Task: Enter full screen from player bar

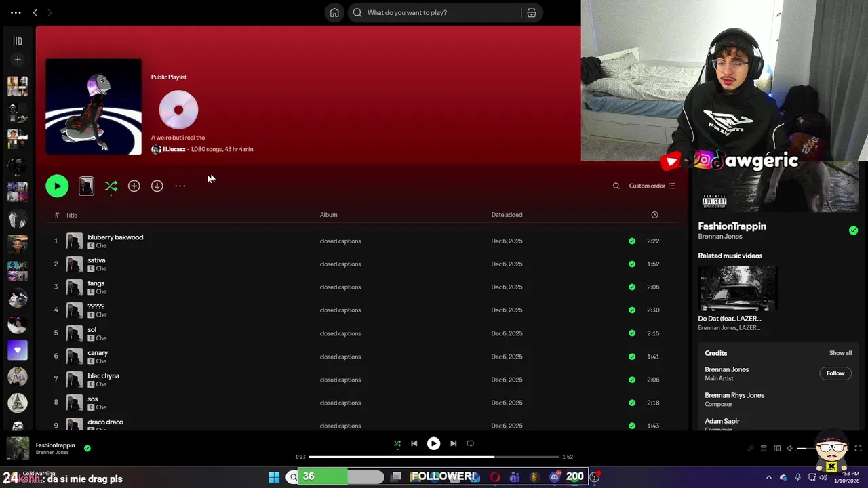Action: click(x=858, y=449)
